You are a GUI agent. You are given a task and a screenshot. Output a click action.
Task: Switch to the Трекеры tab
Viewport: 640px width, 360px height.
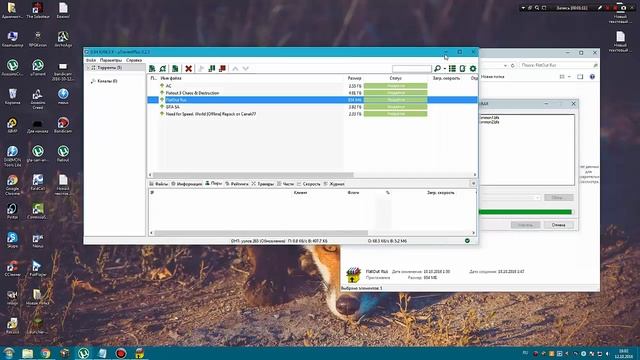263,184
